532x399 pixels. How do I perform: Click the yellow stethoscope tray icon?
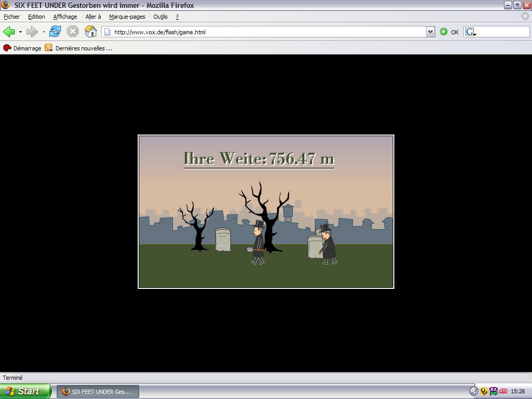484,391
